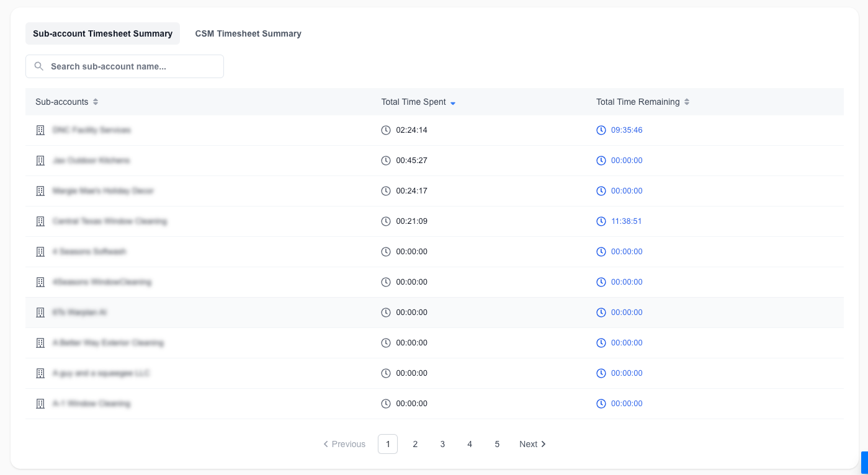Viewport: 868px width, 475px height.
Task: Click the blue clock icon beside 11:38:51
Action: (601, 221)
